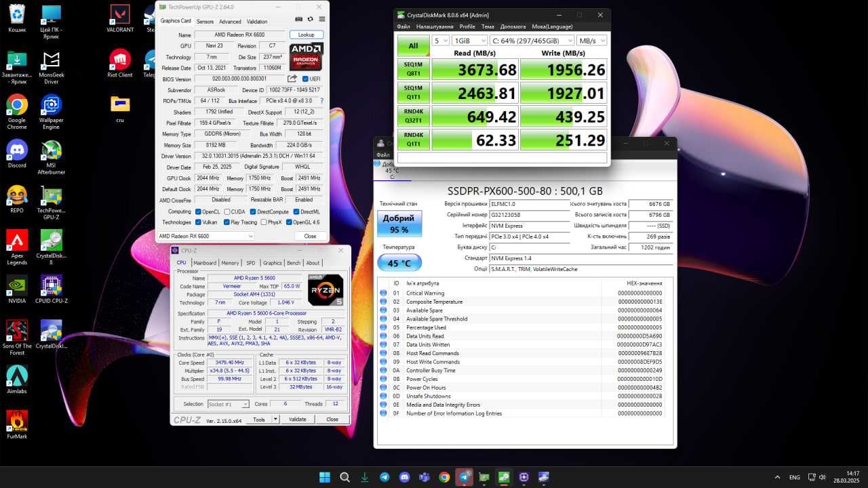Image resolution: width=868 pixels, height=488 pixels.
Task: Toggle the Vulkan checkbox in GPU-Z
Action: click(x=198, y=222)
